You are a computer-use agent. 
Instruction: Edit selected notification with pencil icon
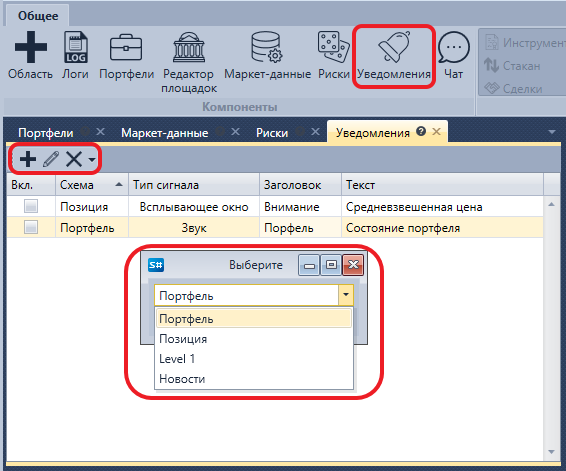coord(51,159)
